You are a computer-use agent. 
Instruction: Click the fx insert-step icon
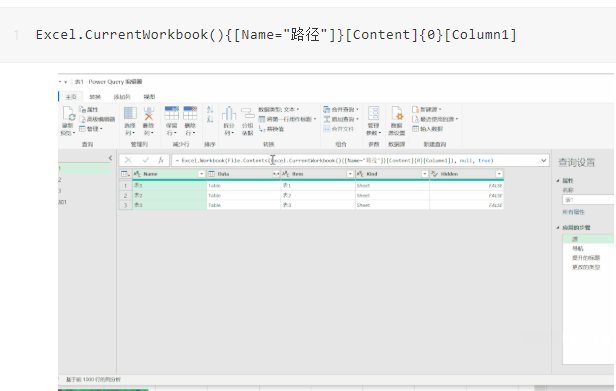click(161, 160)
